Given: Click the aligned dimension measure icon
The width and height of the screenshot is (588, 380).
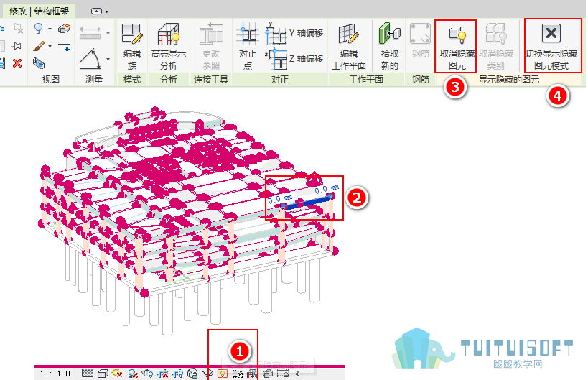Looking at the screenshot, I should coord(90,32).
